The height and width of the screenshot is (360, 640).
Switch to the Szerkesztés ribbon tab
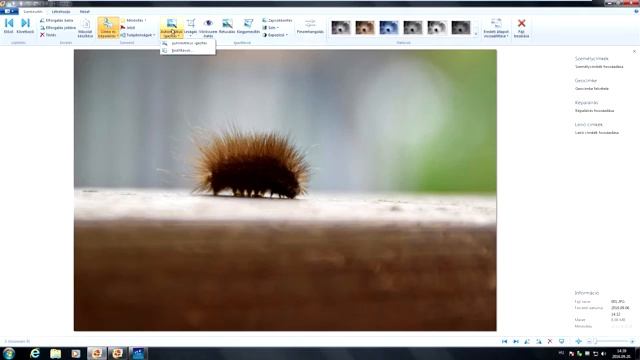pyautogui.click(x=33, y=11)
